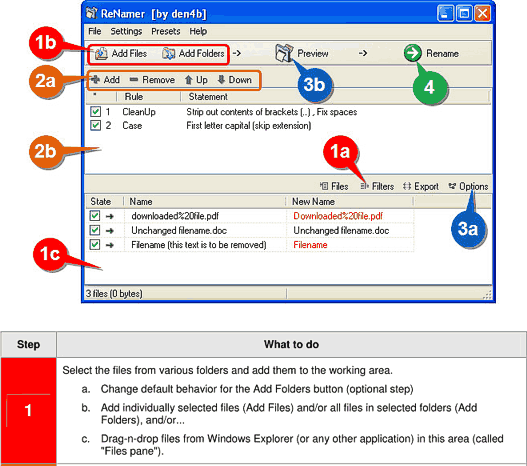
Task: Click the plus icon for Add rule
Action: click(x=95, y=80)
